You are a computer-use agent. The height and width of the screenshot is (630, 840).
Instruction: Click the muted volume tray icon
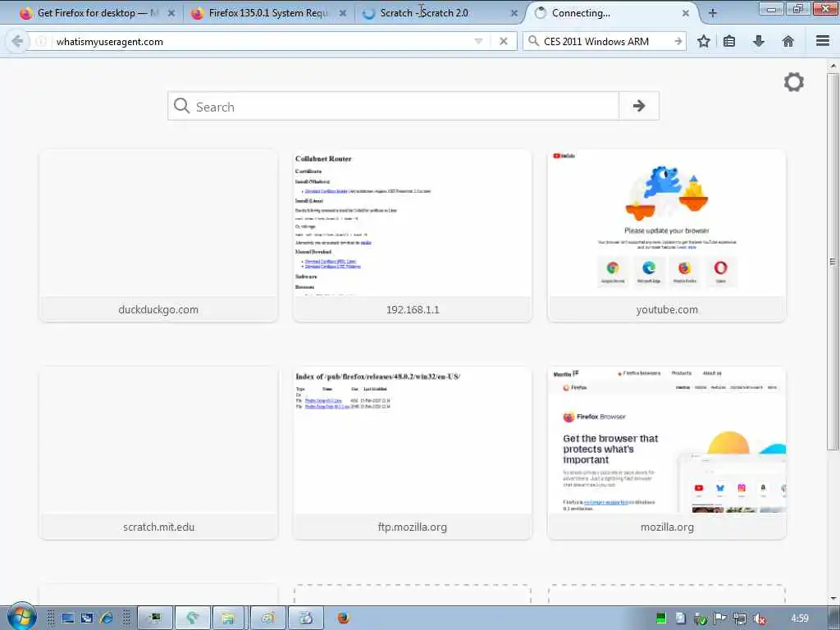click(759, 619)
